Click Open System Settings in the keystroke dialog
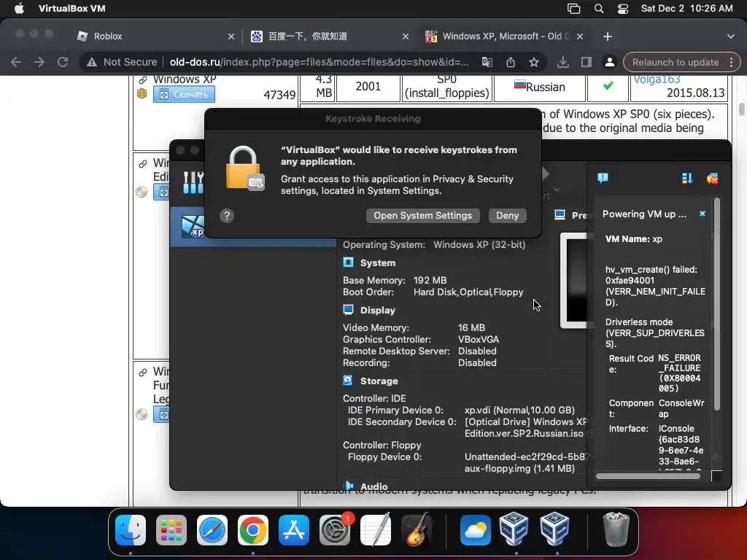The width and height of the screenshot is (747, 560). click(422, 216)
